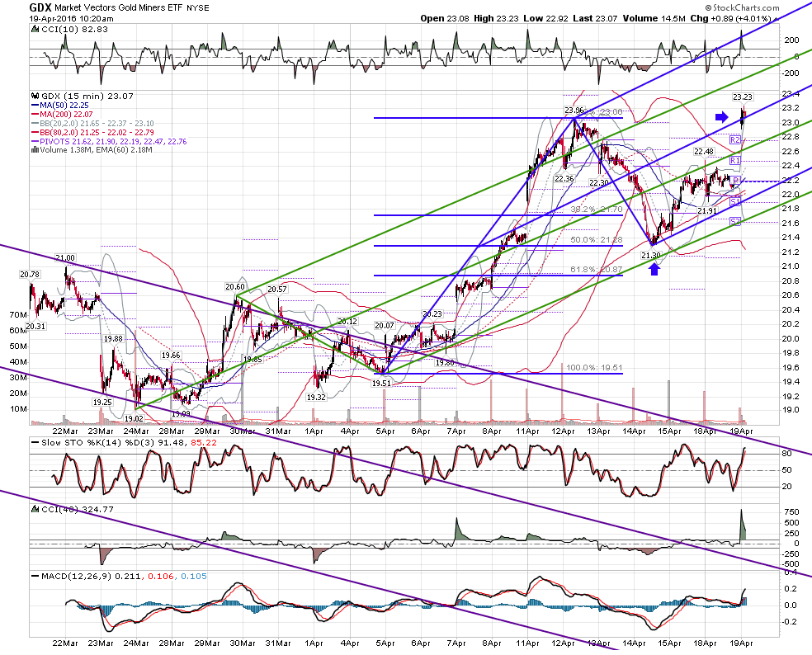Select the S2 pivot marker box

pos(734,222)
